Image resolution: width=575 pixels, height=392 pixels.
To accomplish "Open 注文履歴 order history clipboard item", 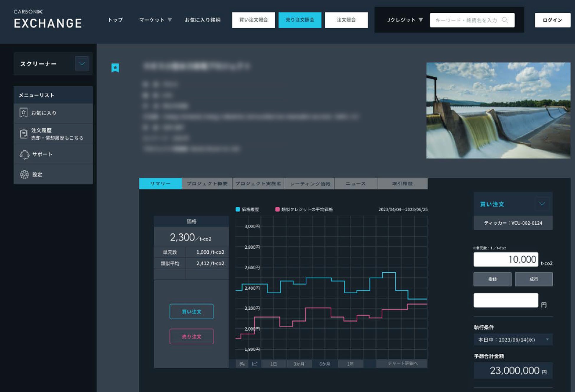I will [53, 134].
